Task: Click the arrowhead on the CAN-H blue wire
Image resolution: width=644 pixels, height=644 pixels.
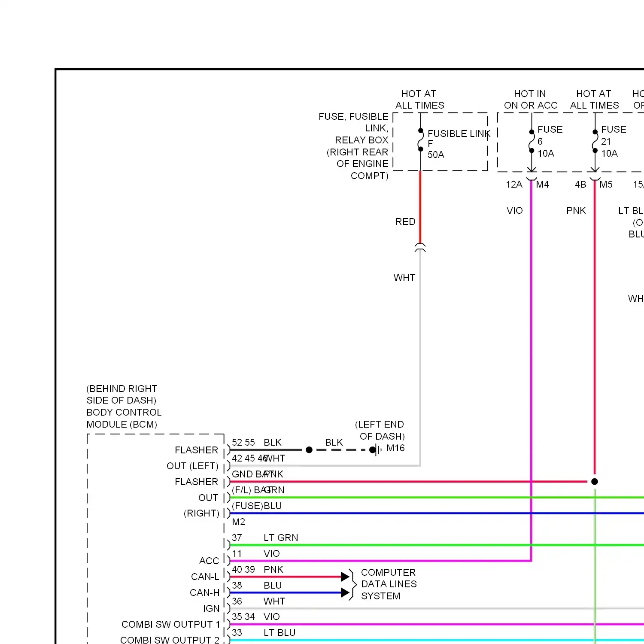Action: click(345, 593)
